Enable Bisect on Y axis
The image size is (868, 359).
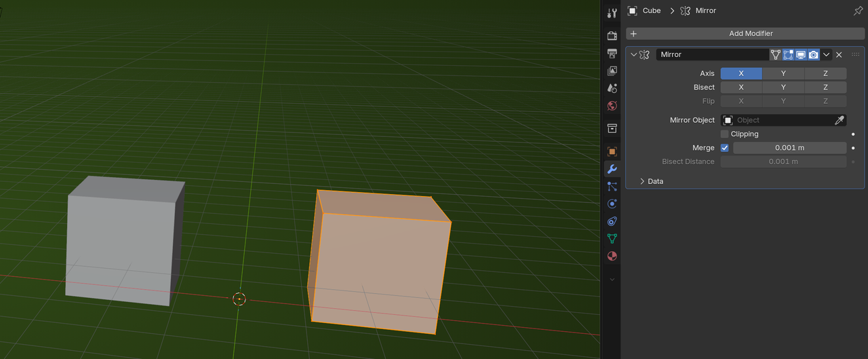(783, 87)
